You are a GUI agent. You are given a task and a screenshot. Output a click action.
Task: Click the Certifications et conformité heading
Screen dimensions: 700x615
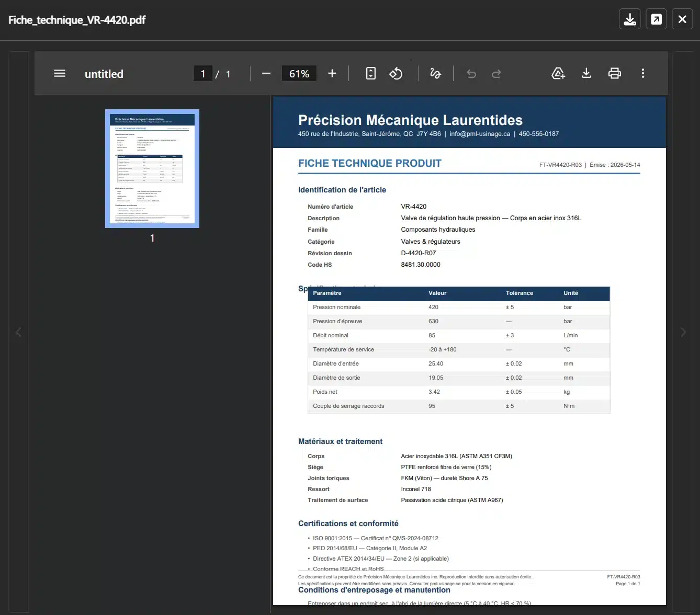348,523
